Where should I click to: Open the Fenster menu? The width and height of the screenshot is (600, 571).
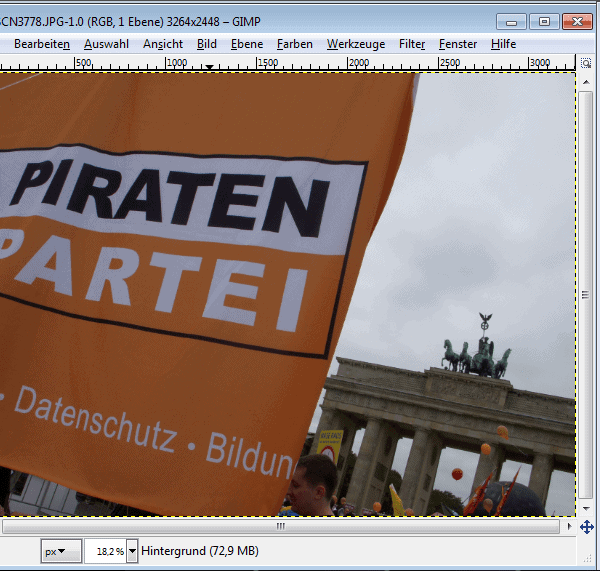coord(458,44)
